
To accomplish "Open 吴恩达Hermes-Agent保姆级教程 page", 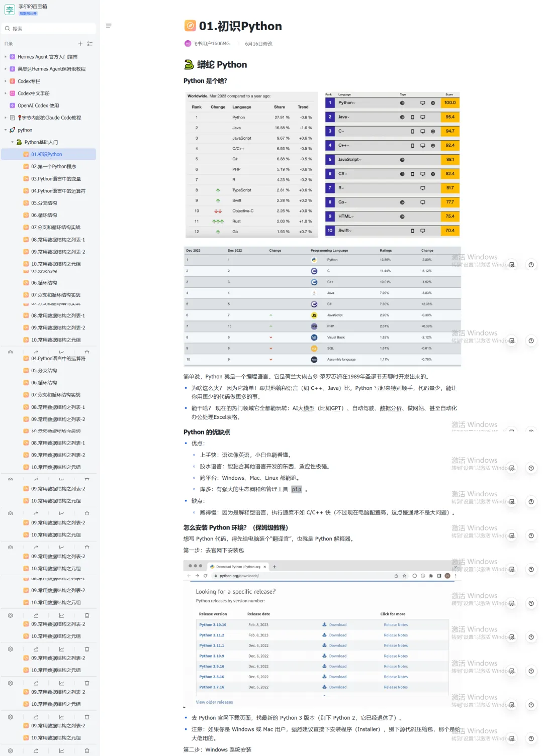I will pos(52,69).
